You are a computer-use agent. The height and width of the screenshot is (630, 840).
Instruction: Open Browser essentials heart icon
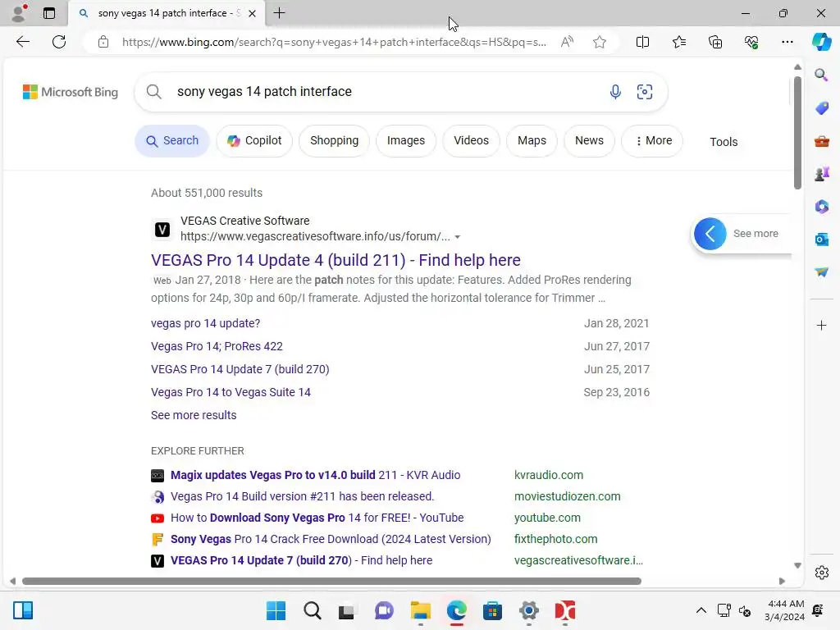coord(751,42)
